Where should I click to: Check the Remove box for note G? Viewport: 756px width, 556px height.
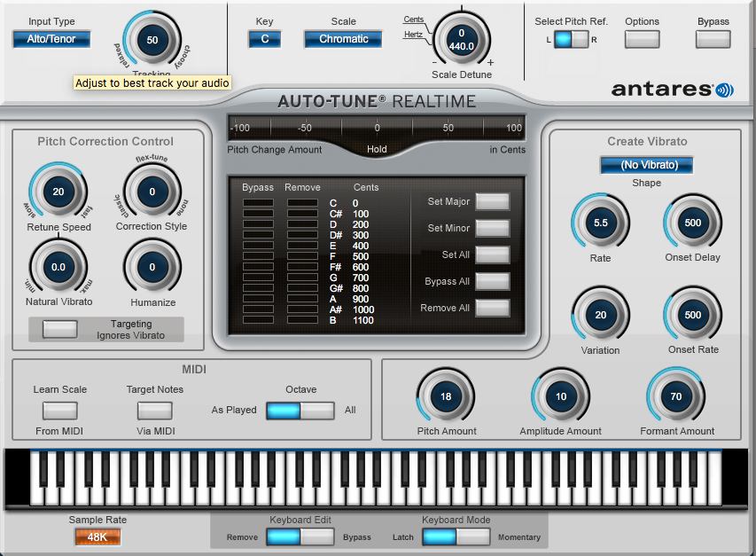303,277
